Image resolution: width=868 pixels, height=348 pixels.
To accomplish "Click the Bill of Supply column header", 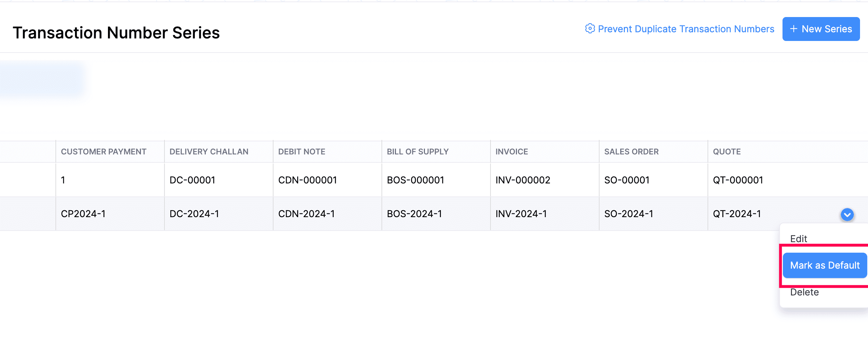I will click(417, 152).
